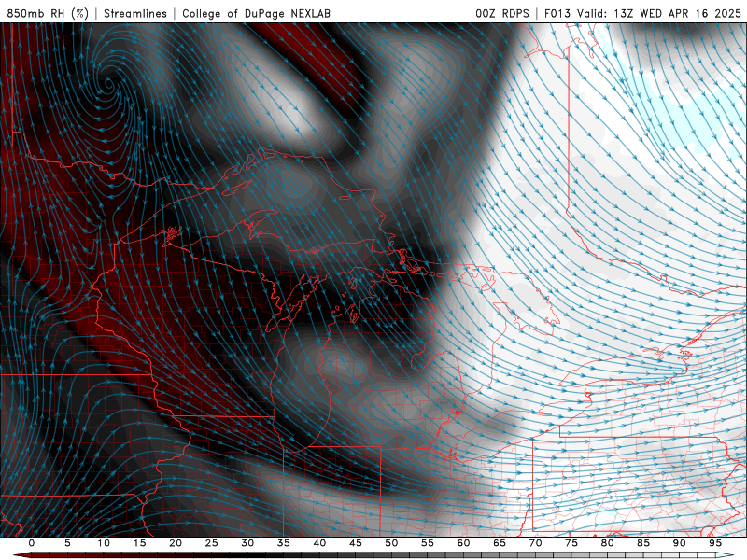Click the "F013" forecast hour label
Image resolution: width=747 pixels, height=560 pixels.
click(557, 13)
